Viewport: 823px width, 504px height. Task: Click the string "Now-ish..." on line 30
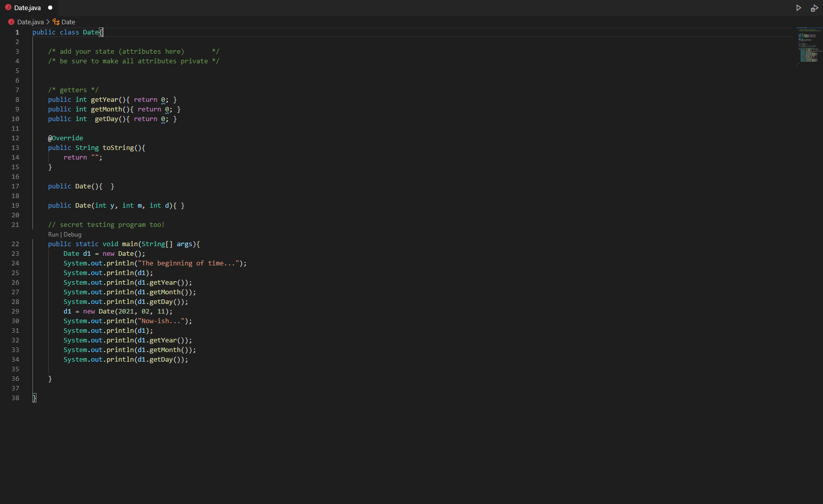pos(161,321)
